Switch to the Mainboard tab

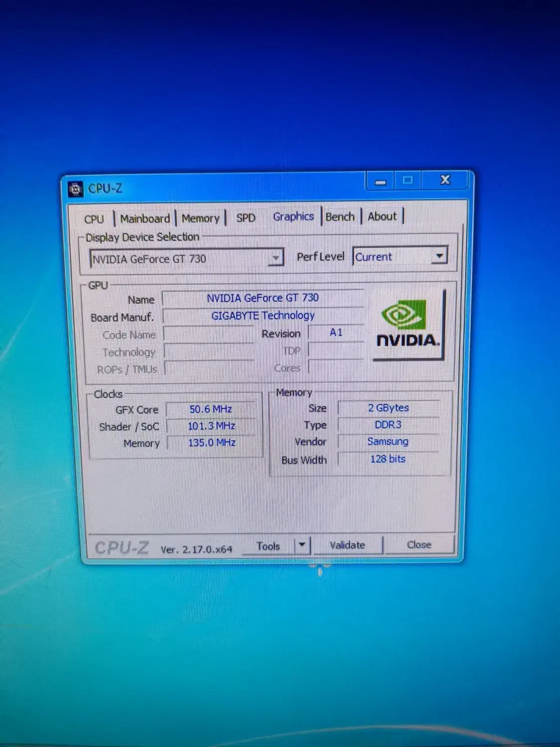145,218
